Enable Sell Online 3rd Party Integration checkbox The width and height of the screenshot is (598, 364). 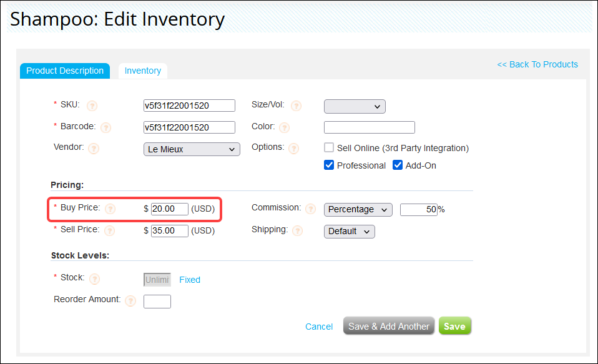329,147
